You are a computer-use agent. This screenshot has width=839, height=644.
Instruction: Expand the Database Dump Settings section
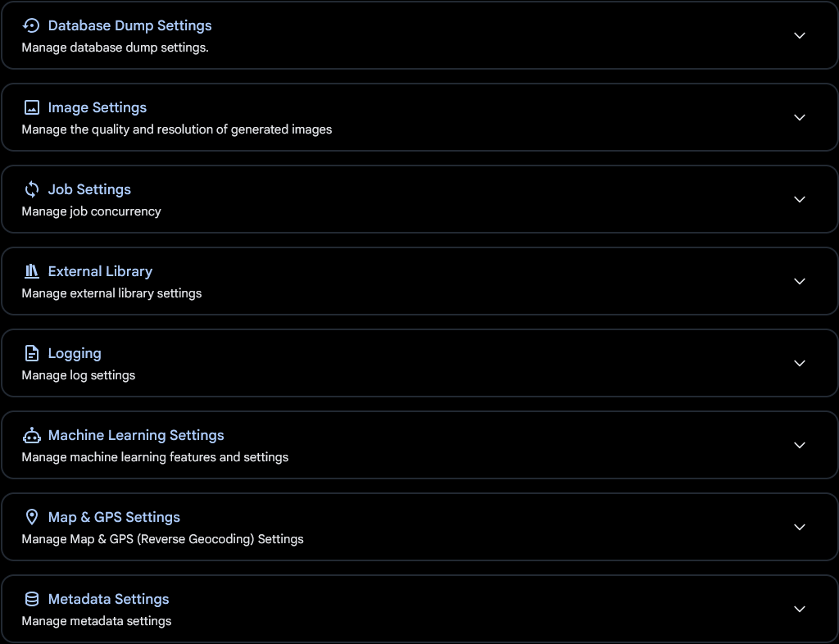tap(799, 35)
